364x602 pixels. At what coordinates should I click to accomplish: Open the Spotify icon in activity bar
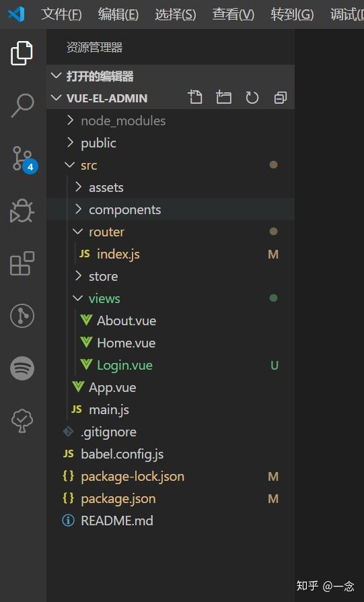22,368
